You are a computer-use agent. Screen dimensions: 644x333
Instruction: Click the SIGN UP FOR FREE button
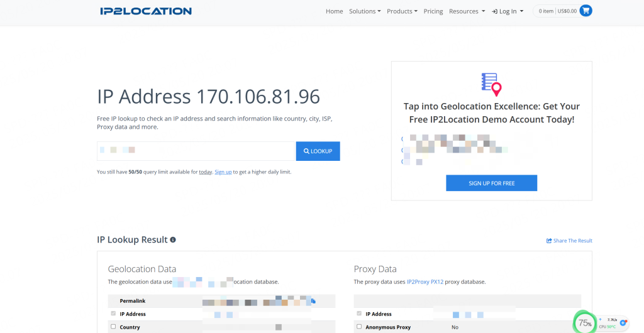tap(491, 183)
